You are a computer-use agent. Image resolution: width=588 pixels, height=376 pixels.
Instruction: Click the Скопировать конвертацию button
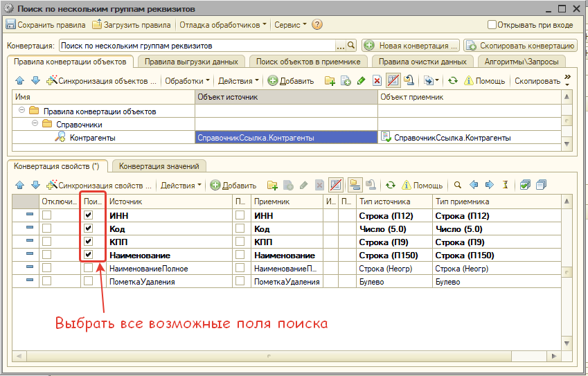[x=521, y=46]
